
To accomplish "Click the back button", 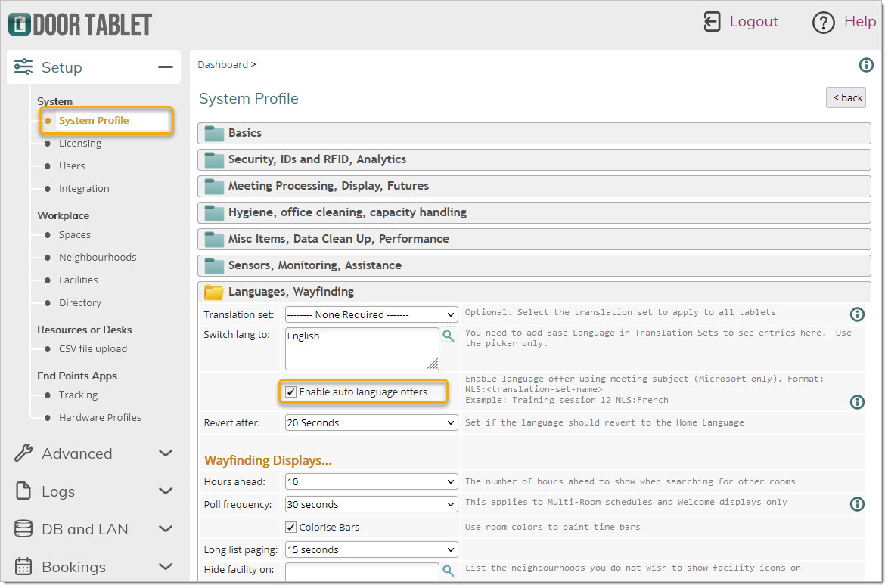I will pos(846,97).
